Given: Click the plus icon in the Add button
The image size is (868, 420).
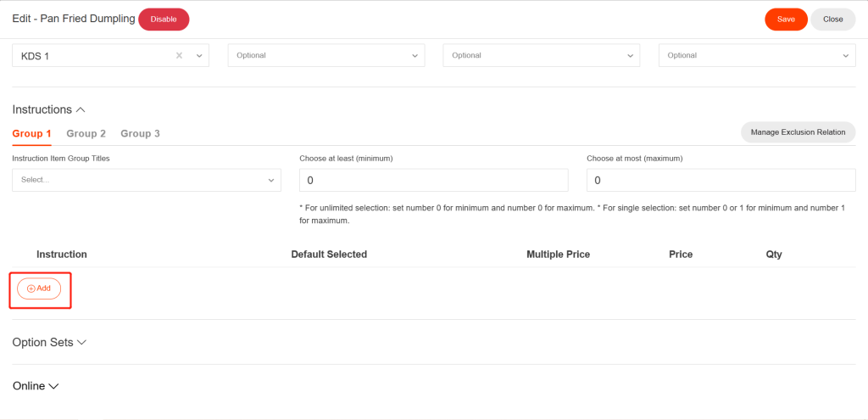Looking at the screenshot, I should 31,288.
